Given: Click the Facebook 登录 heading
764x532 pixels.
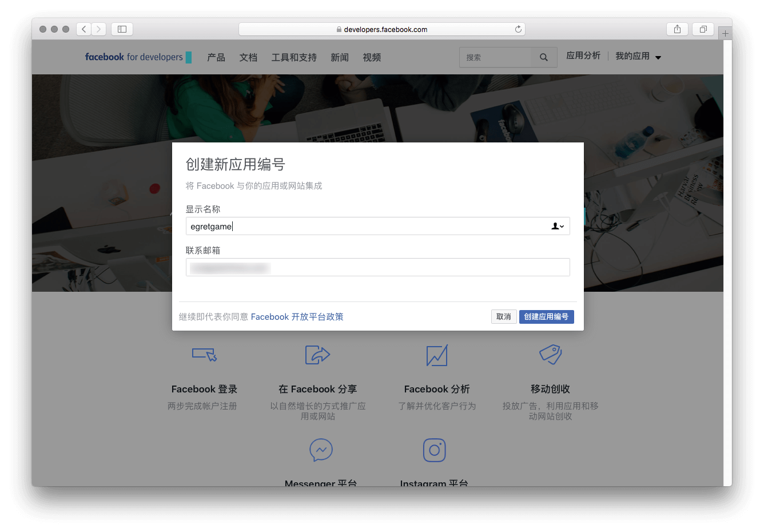Looking at the screenshot, I should click(x=204, y=389).
